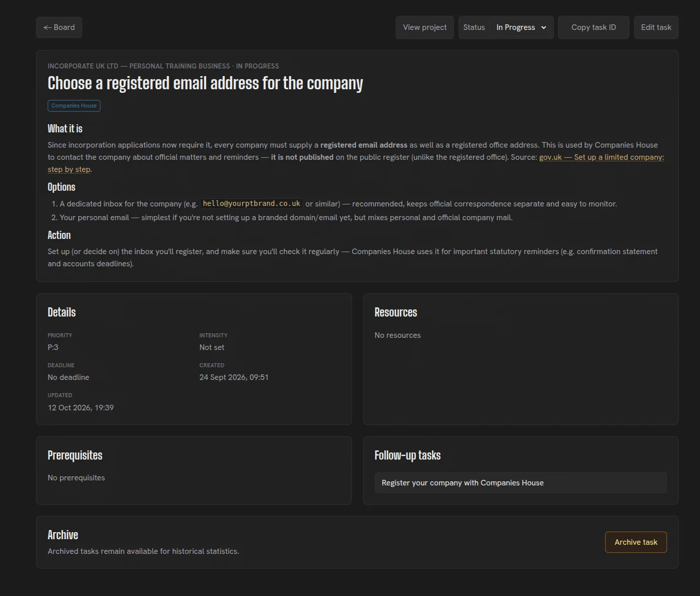Image resolution: width=700 pixels, height=596 pixels.
Task: Click the P:3 priority value
Action: tap(53, 347)
